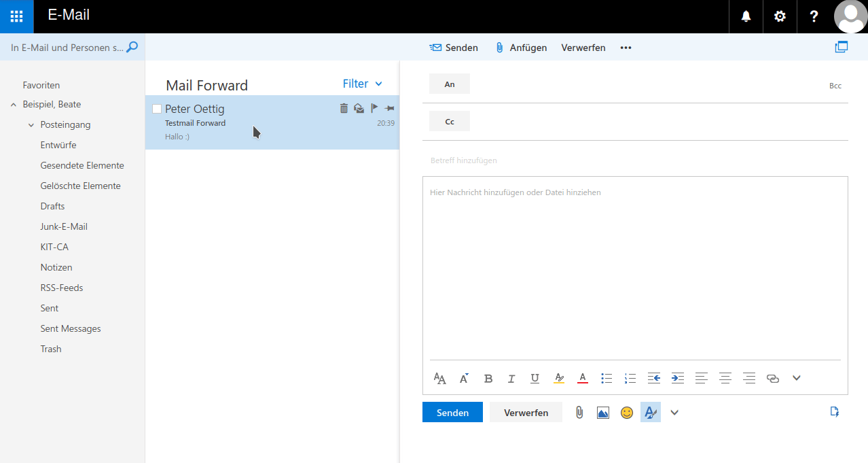Open the top toolbar more actions ellipsis
The width and height of the screenshot is (868, 463).
(626, 48)
